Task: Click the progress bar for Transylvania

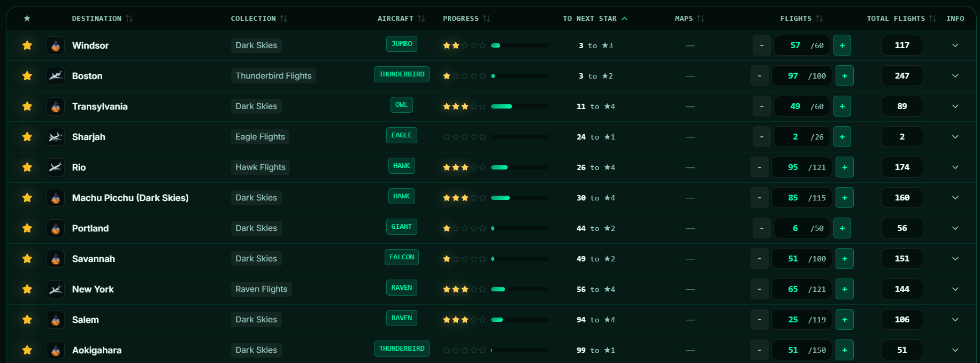Action: coord(520,106)
